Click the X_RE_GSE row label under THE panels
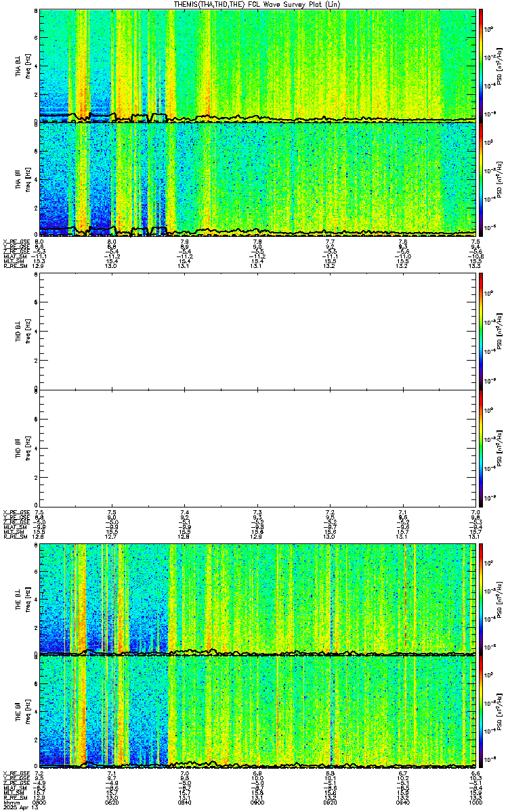This screenshot has width=508, height=812. (16, 775)
